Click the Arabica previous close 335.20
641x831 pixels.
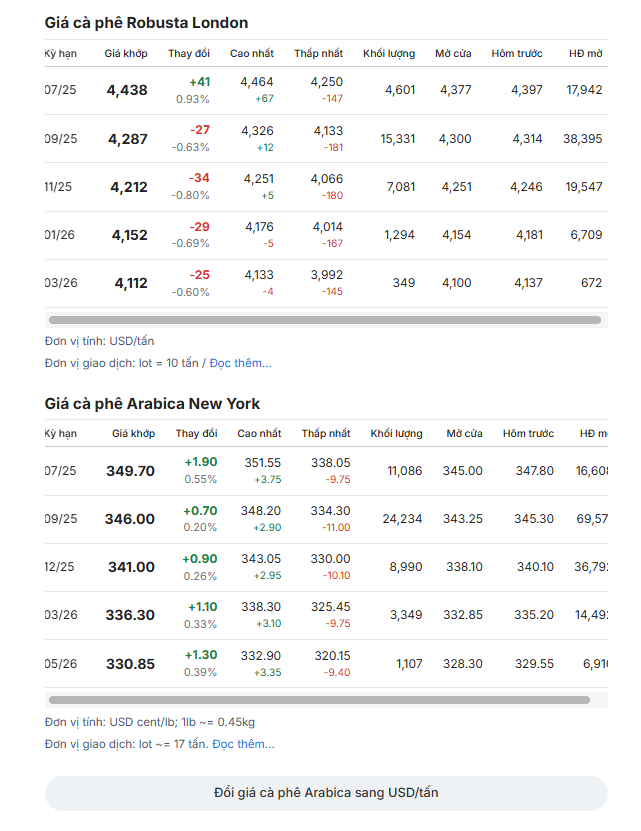click(534, 615)
